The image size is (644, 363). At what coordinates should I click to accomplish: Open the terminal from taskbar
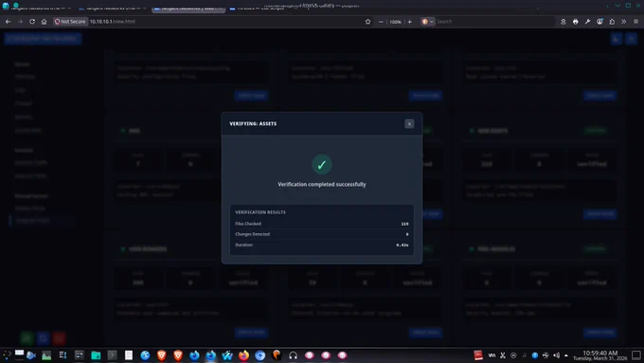[x=112, y=355]
